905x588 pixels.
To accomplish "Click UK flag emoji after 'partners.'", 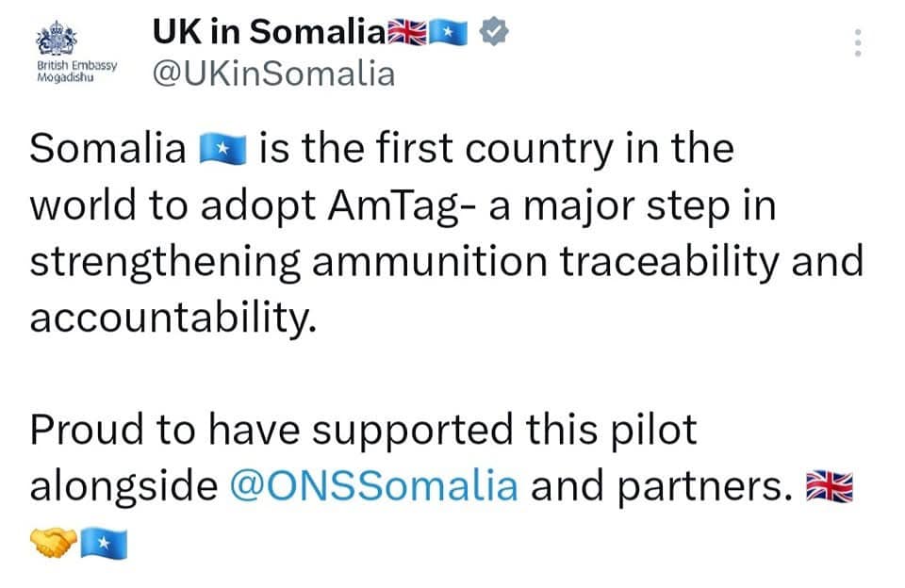I will coord(830,486).
